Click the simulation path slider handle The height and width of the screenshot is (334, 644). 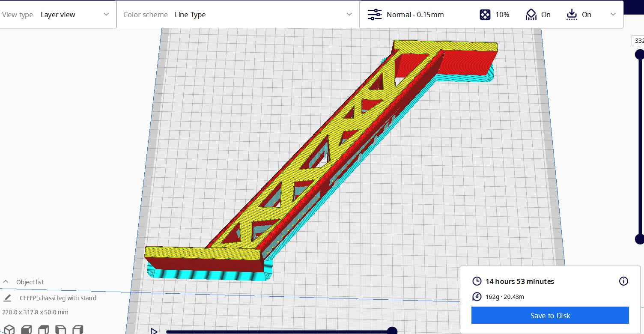[x=392, y=331]
